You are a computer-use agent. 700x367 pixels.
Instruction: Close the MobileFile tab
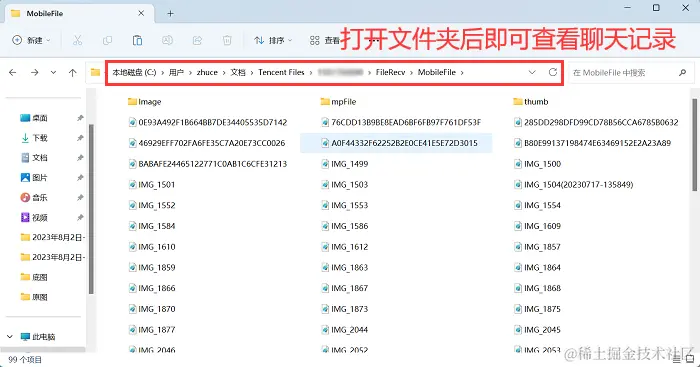141,13
